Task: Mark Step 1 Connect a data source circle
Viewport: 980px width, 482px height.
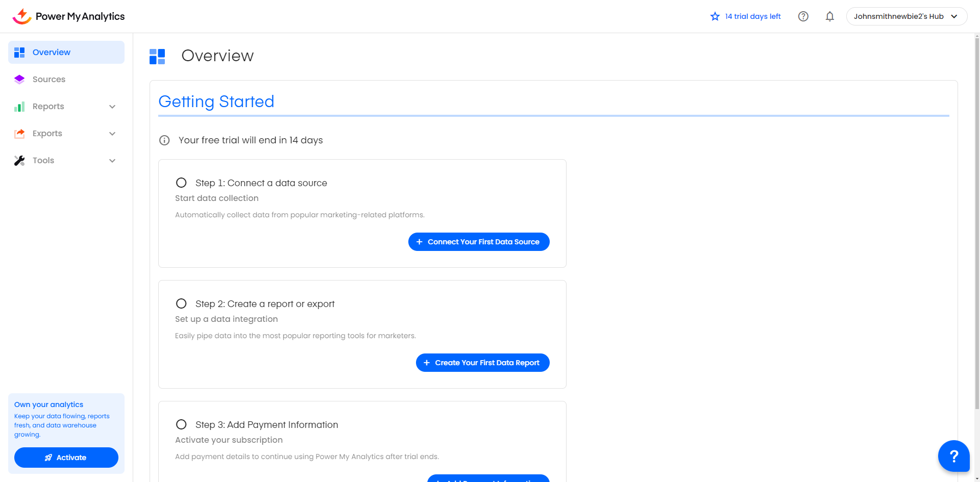Action: [x=181, y=183]
